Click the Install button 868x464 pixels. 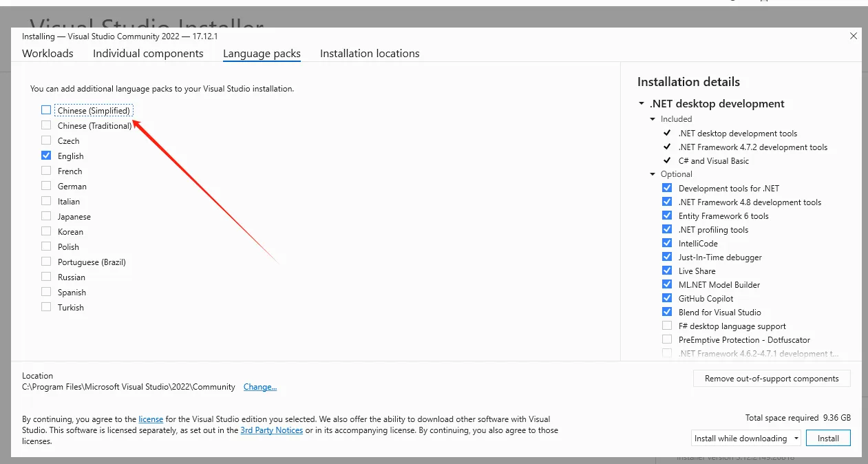pos(828,439)
